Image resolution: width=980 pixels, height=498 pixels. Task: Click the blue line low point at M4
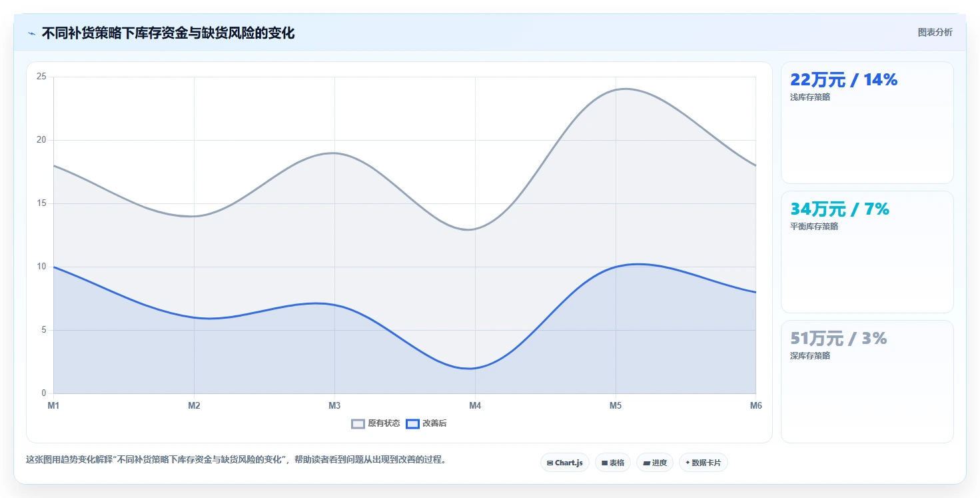[x=475, y=368]
